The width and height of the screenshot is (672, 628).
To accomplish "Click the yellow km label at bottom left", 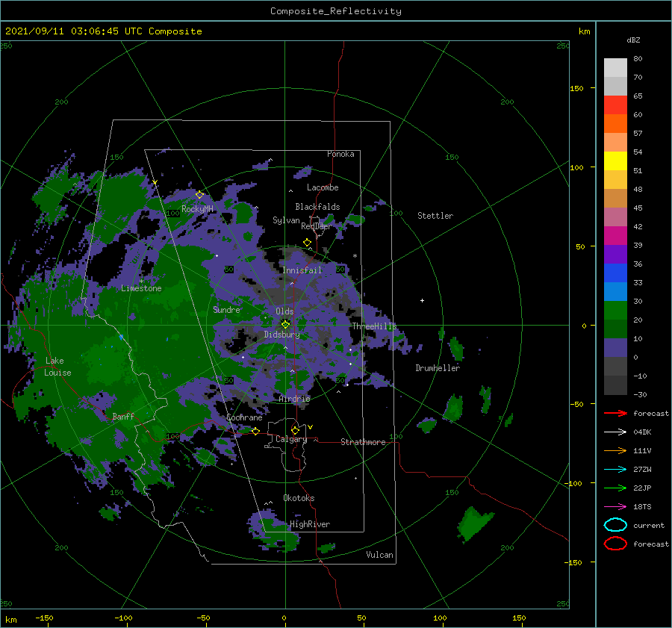I will coord(10,620).
